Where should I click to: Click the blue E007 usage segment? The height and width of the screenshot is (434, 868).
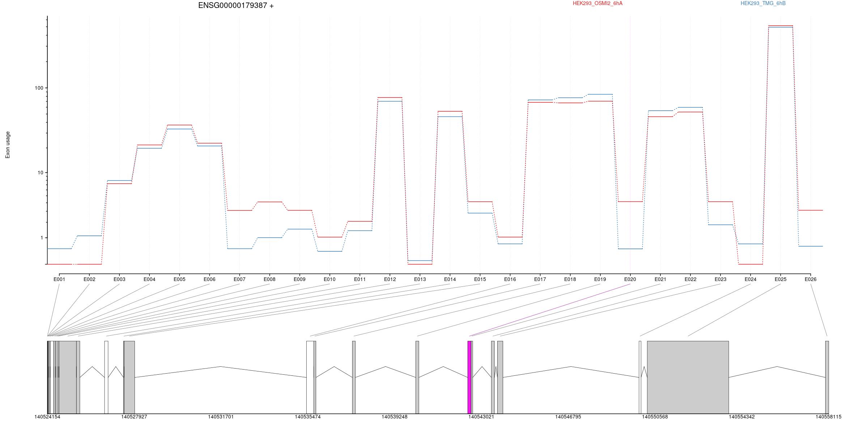pyautogui.click(x=239, y=248)
